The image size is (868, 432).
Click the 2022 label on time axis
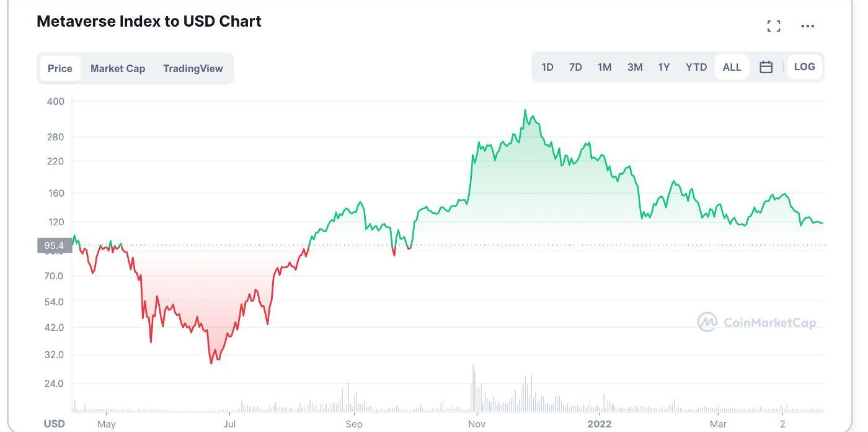600,424
